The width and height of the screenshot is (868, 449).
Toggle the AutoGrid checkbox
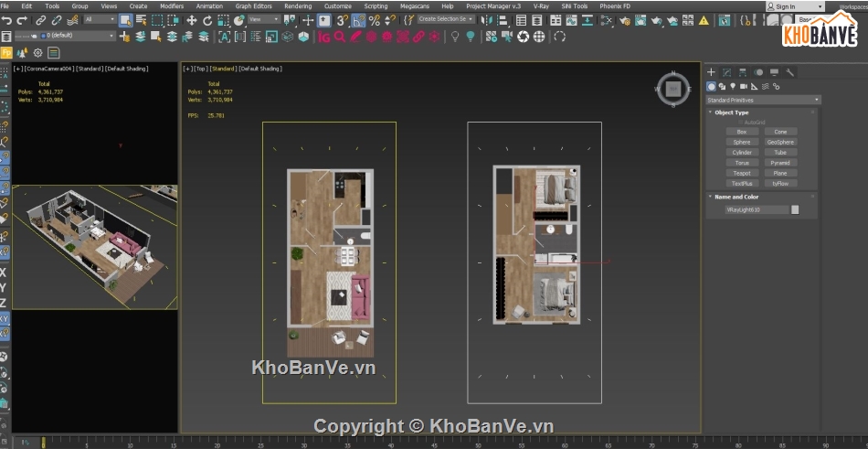pos(740,122)
